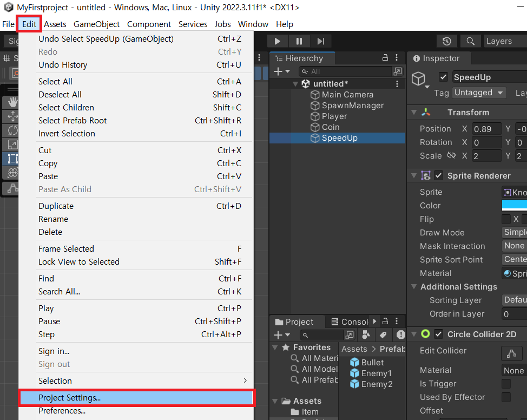The image size is (527, 420).
Task: Toggle SpeedUp GameObject active checkbox
Action: 443,77
